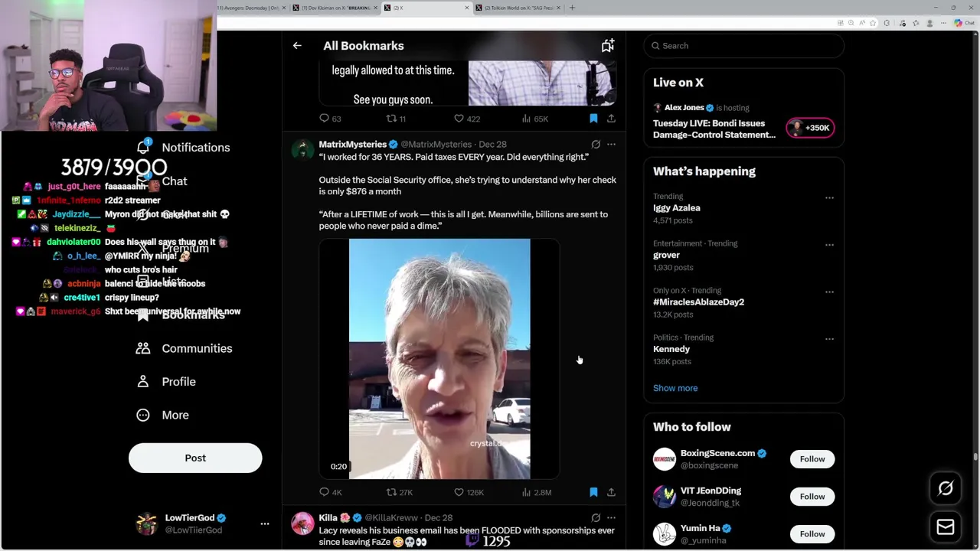Open the Killa display name link
Screen dimensions: 980x551
coord(328,518)
